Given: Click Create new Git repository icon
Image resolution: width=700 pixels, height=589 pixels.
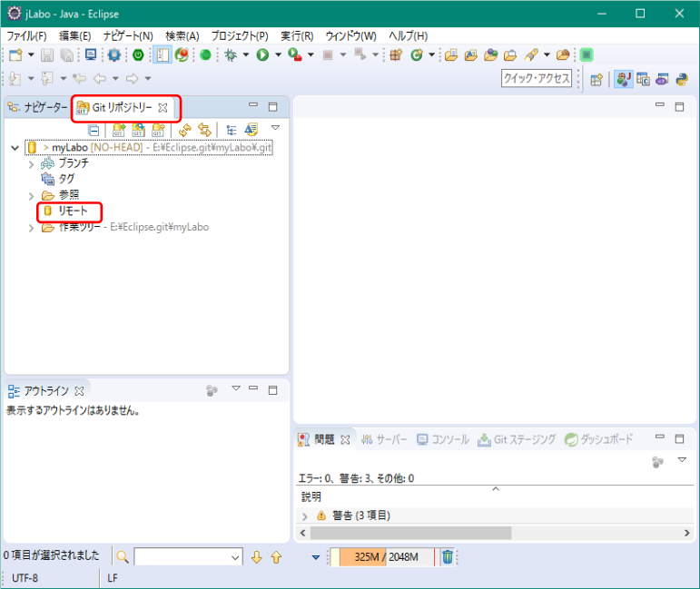Looking at the screenshot, I should click(158, 131).
